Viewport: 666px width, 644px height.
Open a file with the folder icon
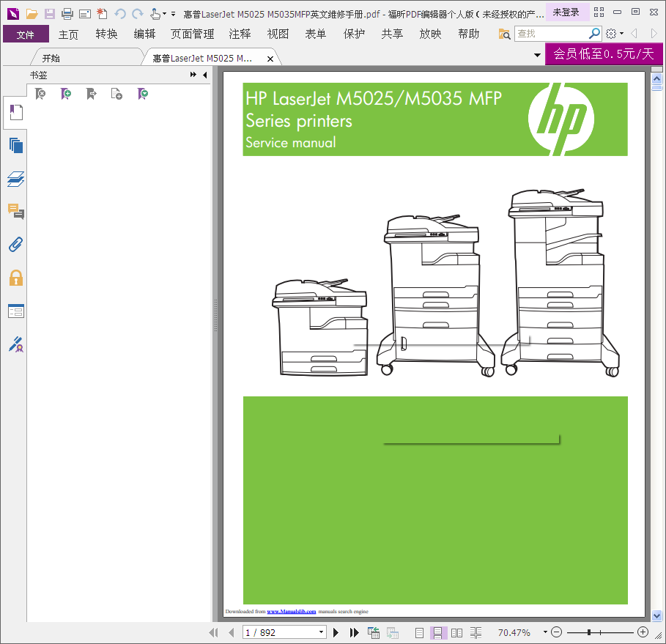(32, 14)
